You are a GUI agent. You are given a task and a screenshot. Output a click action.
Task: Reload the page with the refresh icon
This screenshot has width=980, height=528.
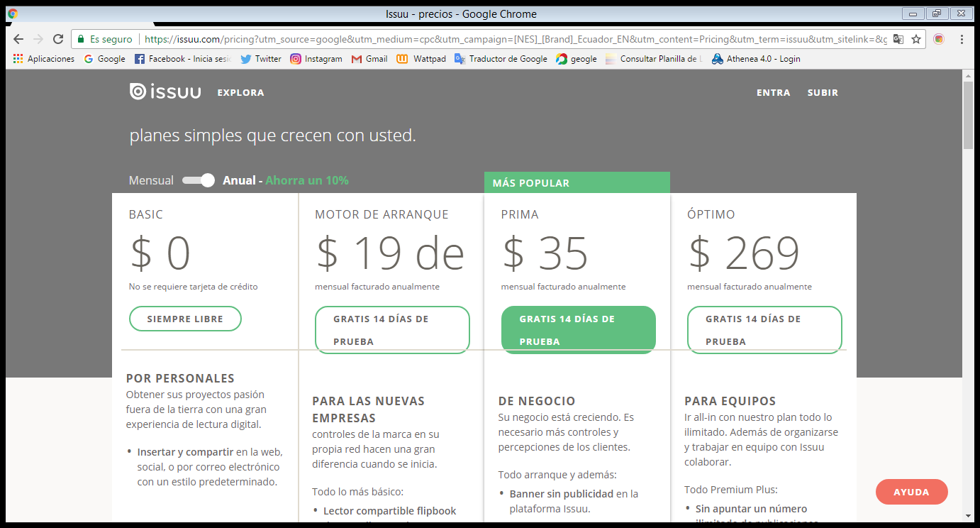pyautogui.click(x=58, y=39)
